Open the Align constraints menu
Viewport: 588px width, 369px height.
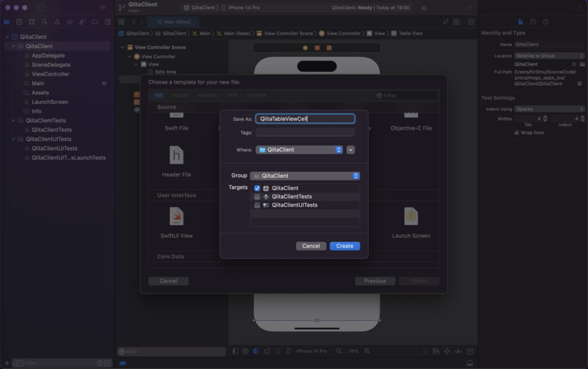coord(436,351)
